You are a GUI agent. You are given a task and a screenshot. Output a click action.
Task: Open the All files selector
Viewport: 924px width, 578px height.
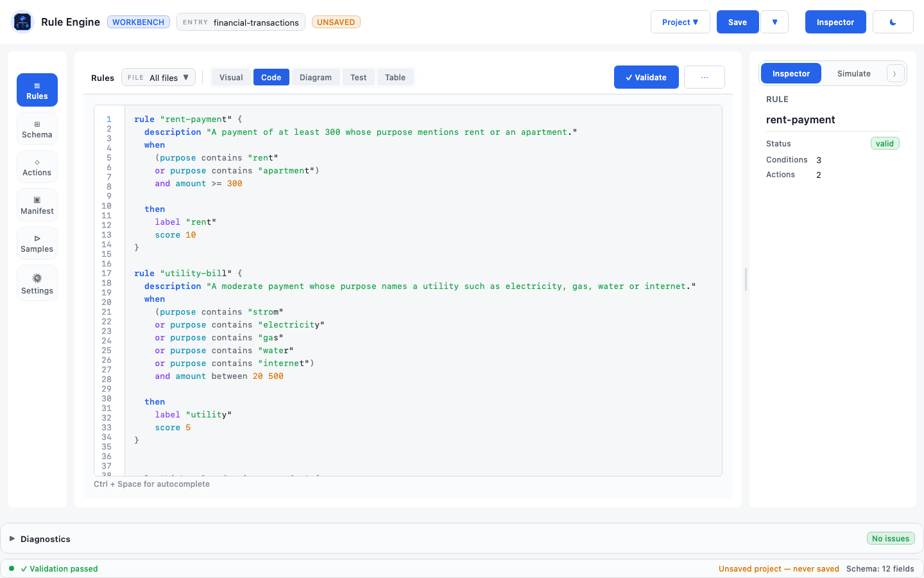pyautogui.click(x=158, y=77)
